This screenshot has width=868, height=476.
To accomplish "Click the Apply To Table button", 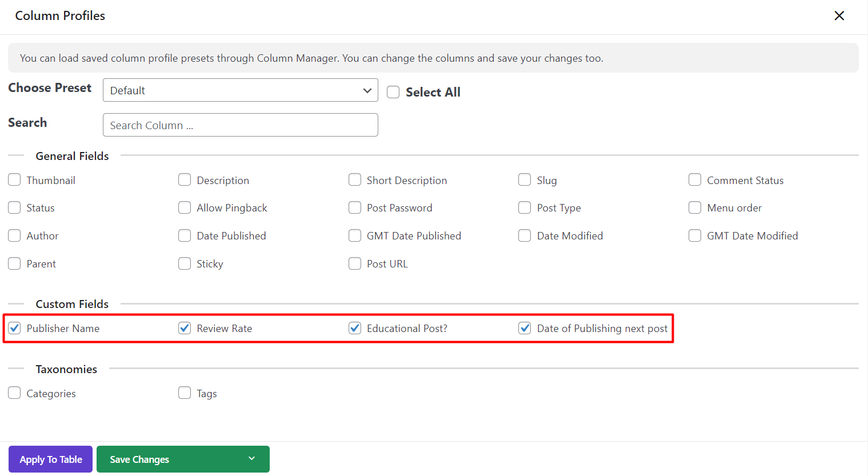I will click(x=51, y=459).
